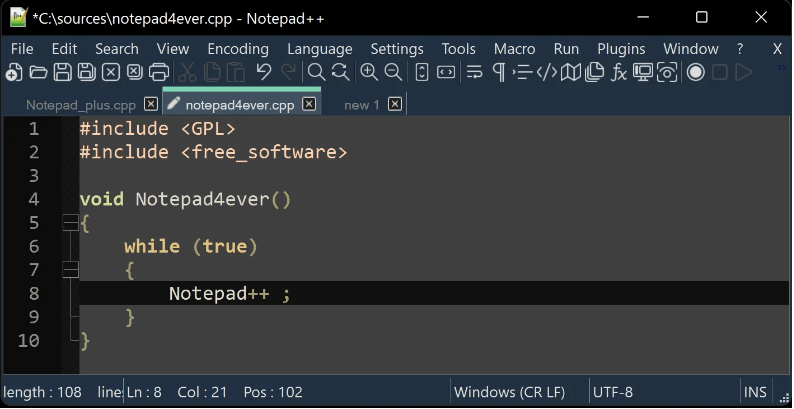Open the Macro menu
The width and height of the screenshot is (794, 409).
514,49
